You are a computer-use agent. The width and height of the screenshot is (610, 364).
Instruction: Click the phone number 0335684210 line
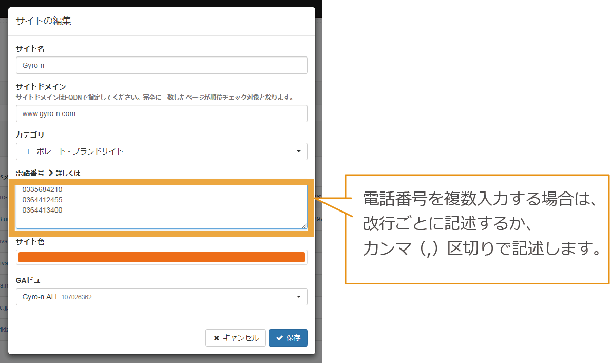[x=42, y=190]
